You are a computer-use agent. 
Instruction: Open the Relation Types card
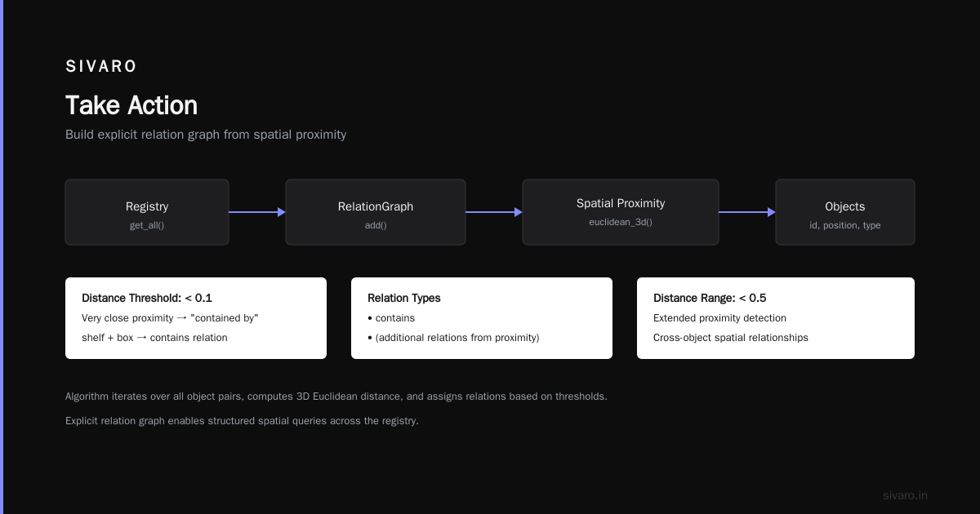pos(482,318)
